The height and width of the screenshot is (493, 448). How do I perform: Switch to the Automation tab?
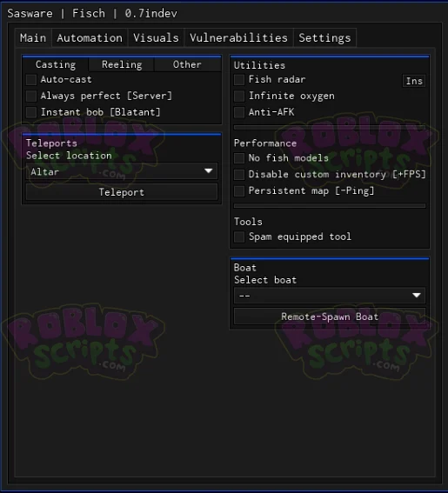[x=90, y=38]
